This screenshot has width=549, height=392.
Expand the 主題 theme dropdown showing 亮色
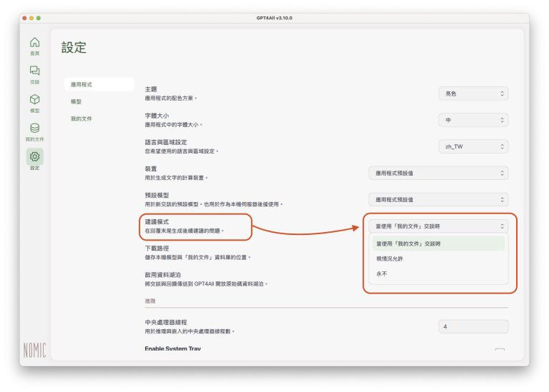pos(473,94)
